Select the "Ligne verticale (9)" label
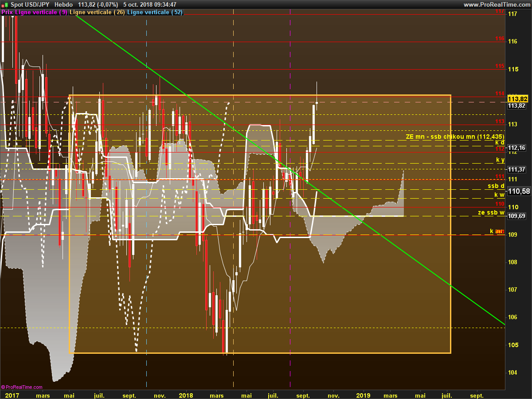The image size is (532, 399). click(x=41, y=12)
